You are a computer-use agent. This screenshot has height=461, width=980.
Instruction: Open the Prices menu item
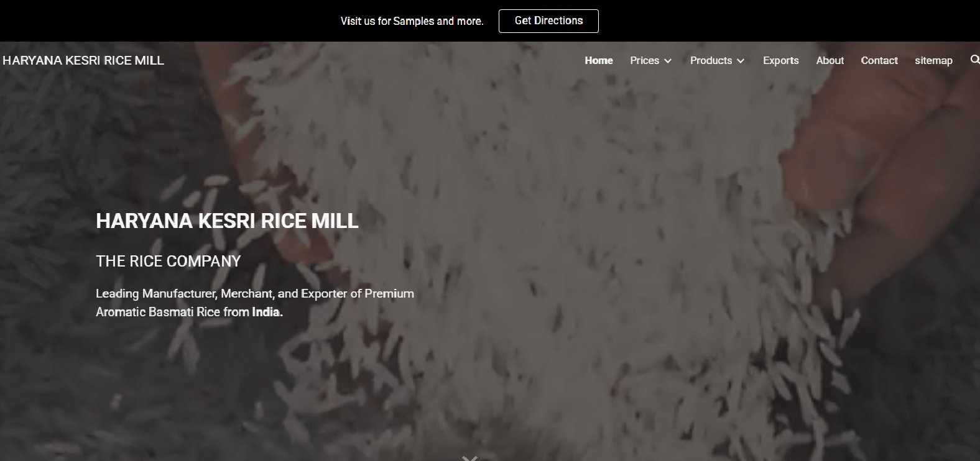coord(644,60)
